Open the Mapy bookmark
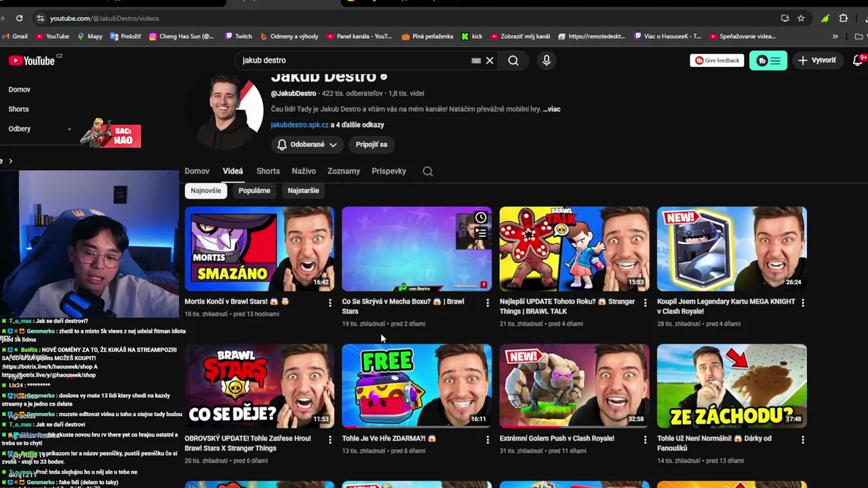868x488 pixels. [90, 37]
